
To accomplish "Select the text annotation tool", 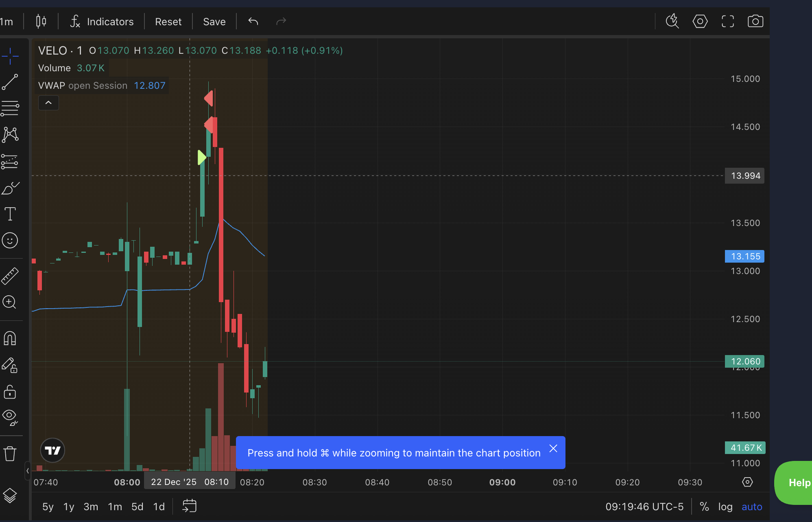I will pos(10,214).
